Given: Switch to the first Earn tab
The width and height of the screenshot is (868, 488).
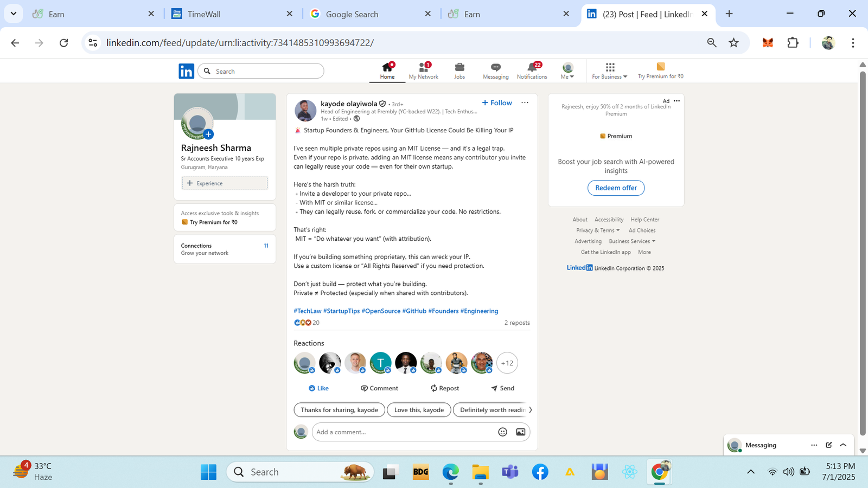Looking at the screenshot, I should pyautogui.click(x=94, y=14).
